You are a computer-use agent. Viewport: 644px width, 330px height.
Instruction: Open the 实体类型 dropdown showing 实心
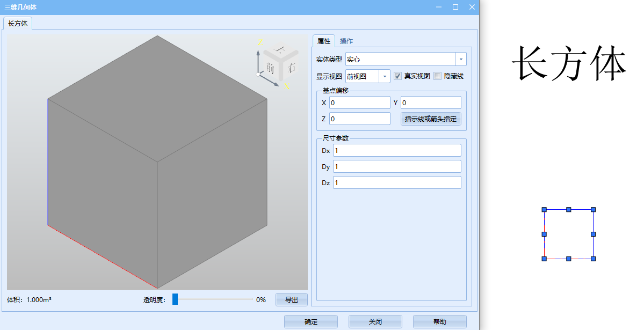pyautogui.click(x=460, y=59)
